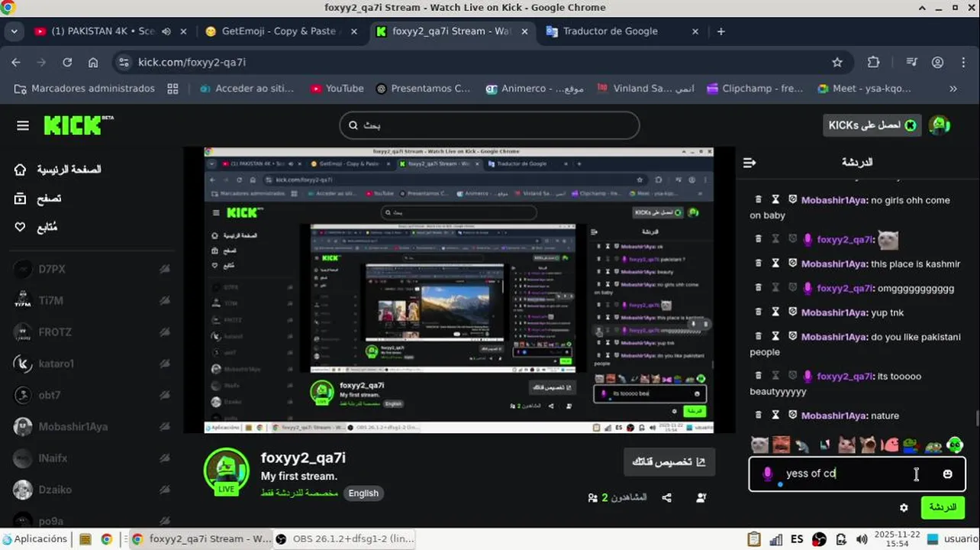Insert the Pepe frog emote
The height and width of the screenshot is (550, 980).
point(911,444)
